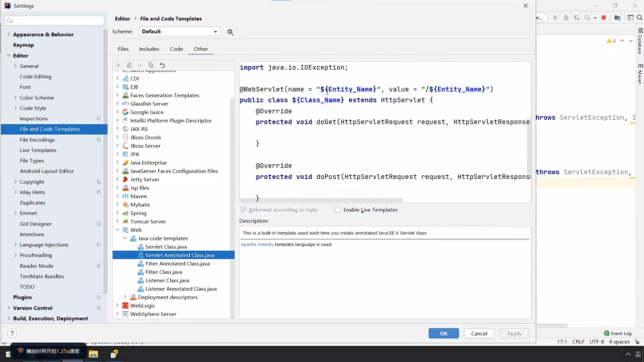Click the Spring leaf icon
The height and width of the screenshot is (362, 644).
[x=125, y=213]
